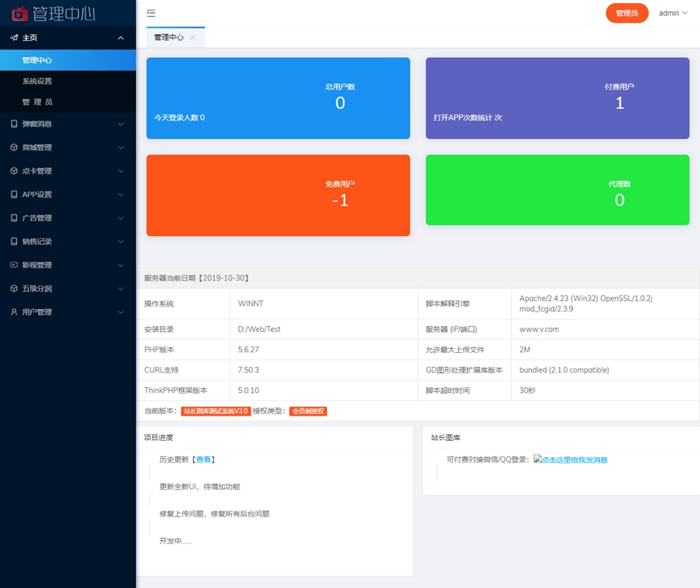Click the 商城管理 cube icon
Viewport: 700px width, 588px height.
pos(14,148)
